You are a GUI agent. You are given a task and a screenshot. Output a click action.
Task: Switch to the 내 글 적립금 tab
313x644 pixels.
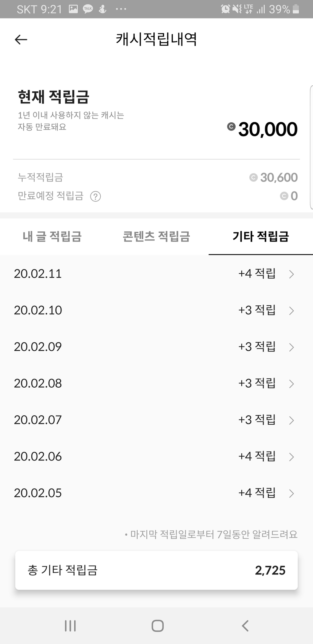52,237
